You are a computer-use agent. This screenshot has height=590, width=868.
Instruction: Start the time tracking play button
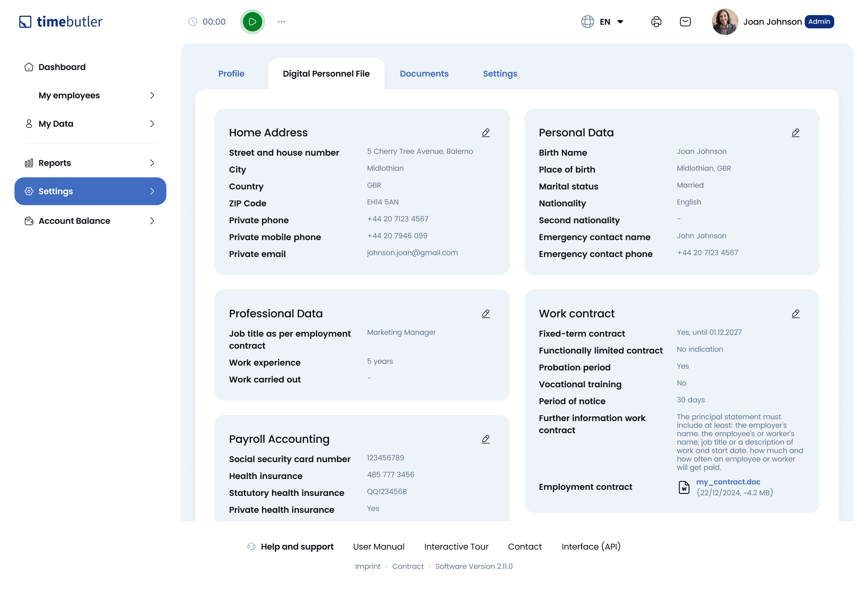coord(252,22)
